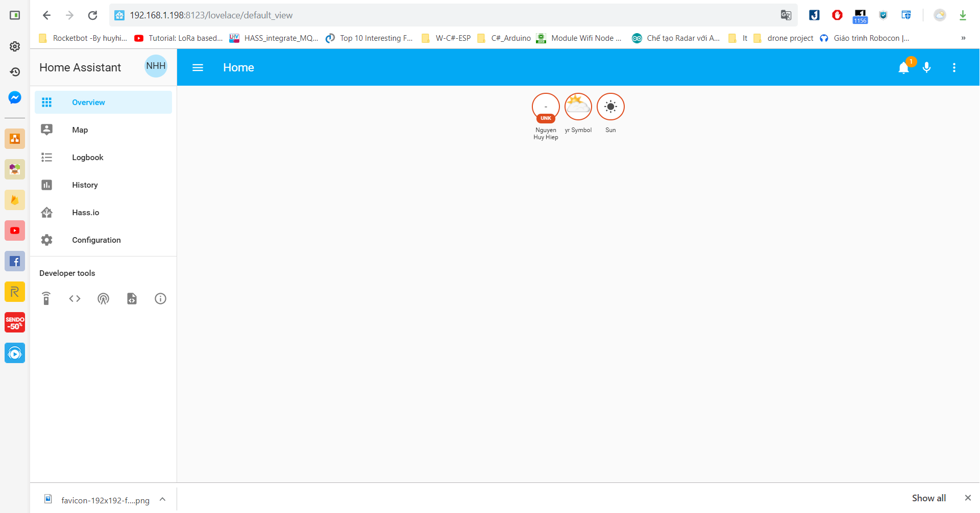Open extension with 1156 badge
Image resolution: width=980 pixels, height=513 pixels.
[x=860, y=16]
